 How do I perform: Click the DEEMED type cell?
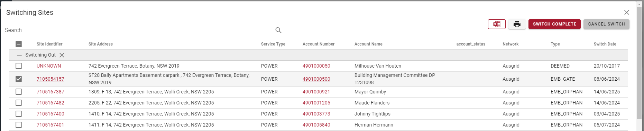click(560, 66)
